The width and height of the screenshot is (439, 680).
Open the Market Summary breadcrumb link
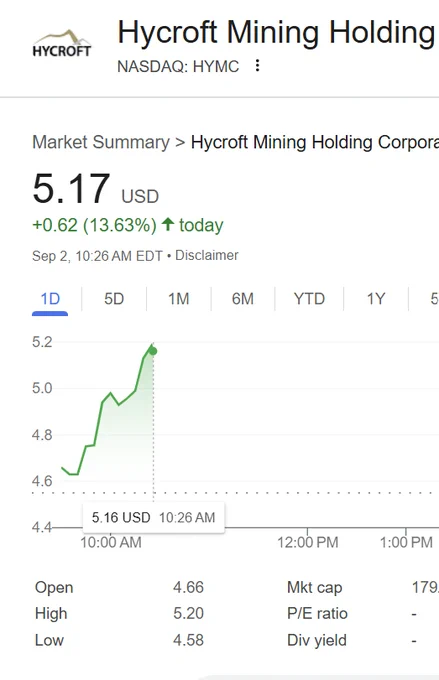pyautogui.click(x=101, y=142)
